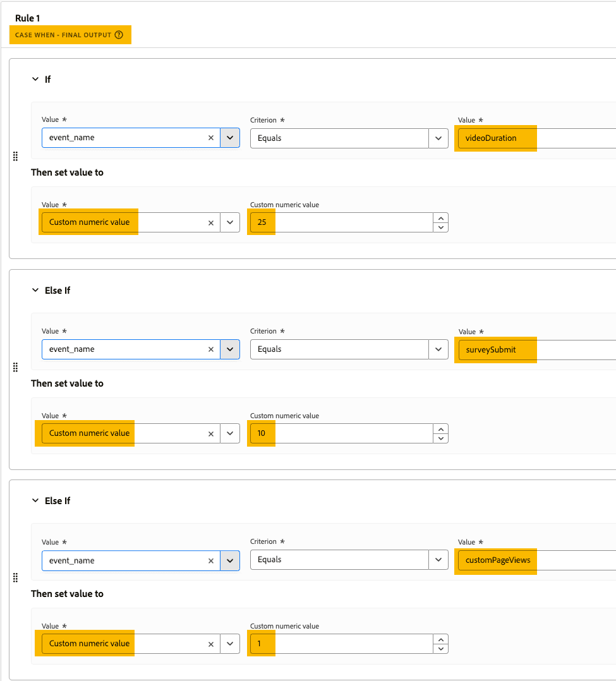Grab the drag handle of the If rule

click(15, 156)
